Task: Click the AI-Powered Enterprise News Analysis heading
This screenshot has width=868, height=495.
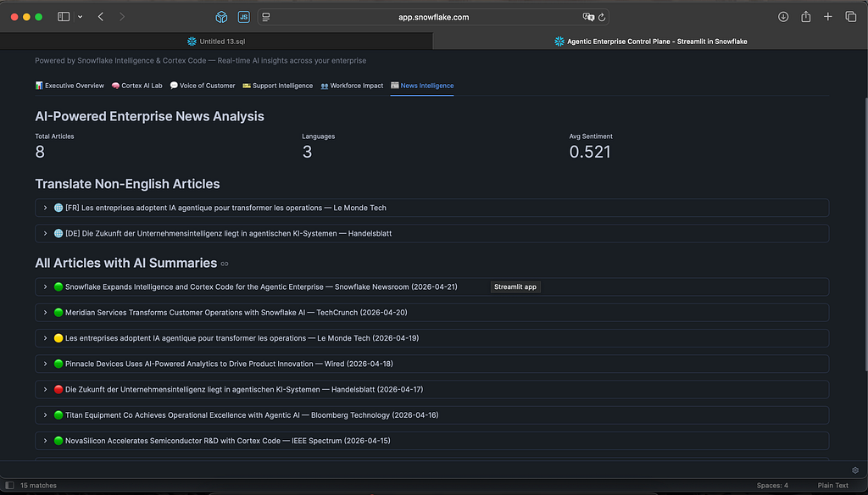Action: (x=149, y=116)
